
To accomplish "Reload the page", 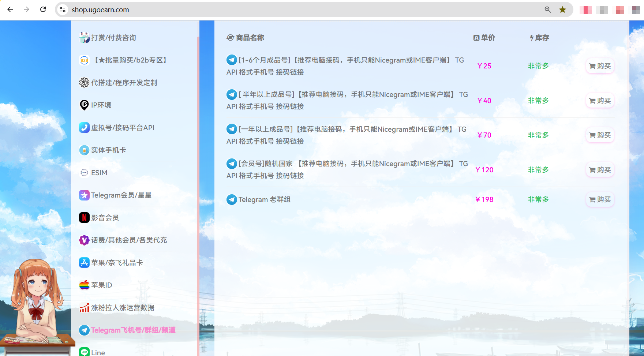I will tap(43, 10).
